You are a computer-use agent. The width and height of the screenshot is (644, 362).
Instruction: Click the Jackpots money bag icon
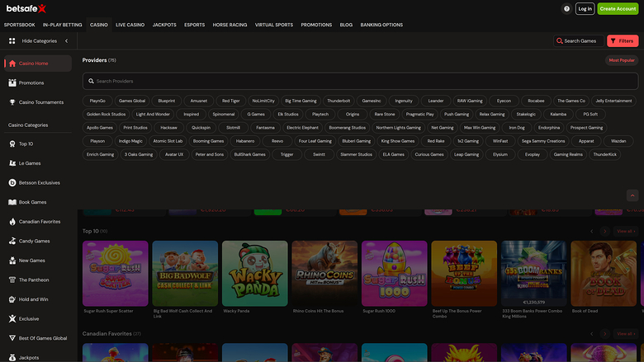coord(12,358)
